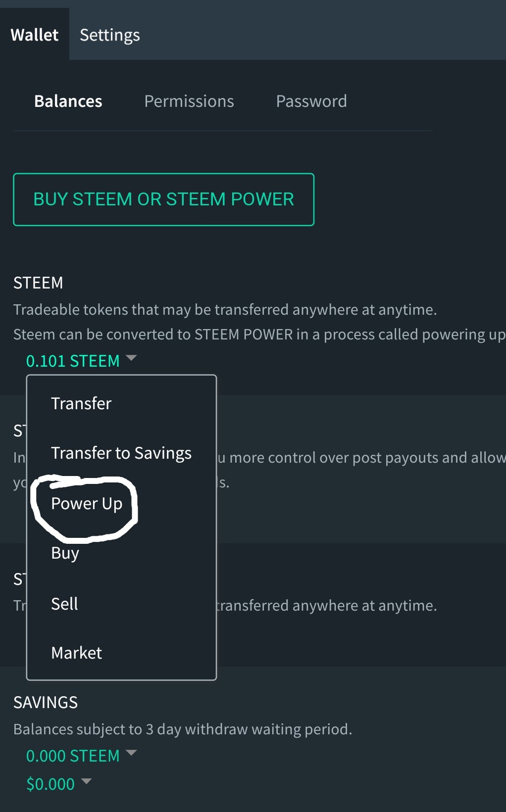Choose Transfer from the STEEM menu
The height and width of the screenshot is (812, 506).
[81, 404]
